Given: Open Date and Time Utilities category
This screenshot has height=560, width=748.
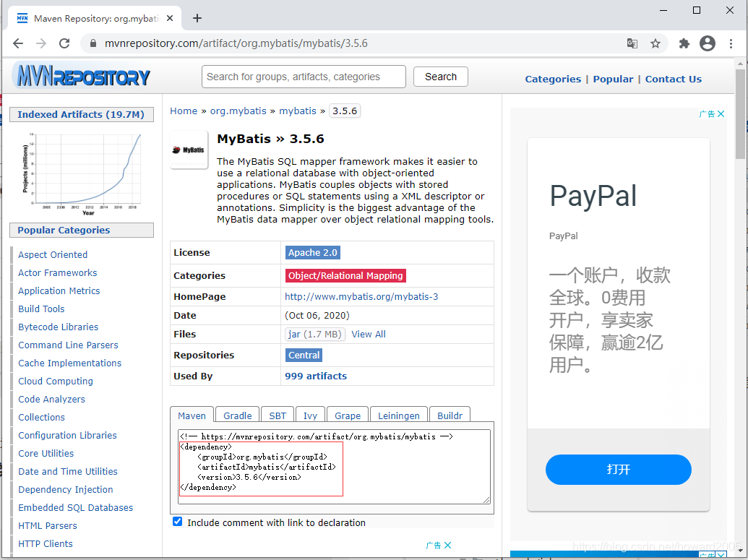Looking at the screenshot, I should [x=68, y=472].
